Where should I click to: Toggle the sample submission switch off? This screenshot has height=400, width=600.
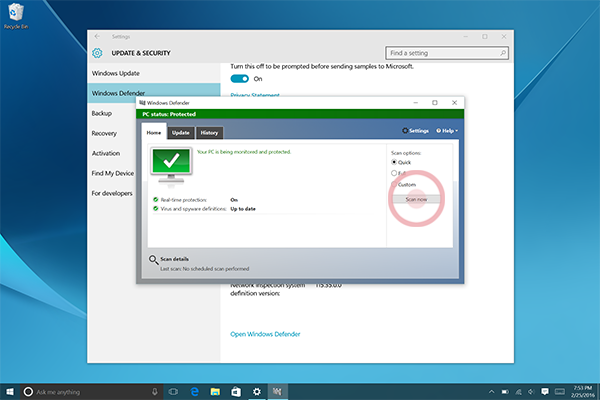[240, 78]
